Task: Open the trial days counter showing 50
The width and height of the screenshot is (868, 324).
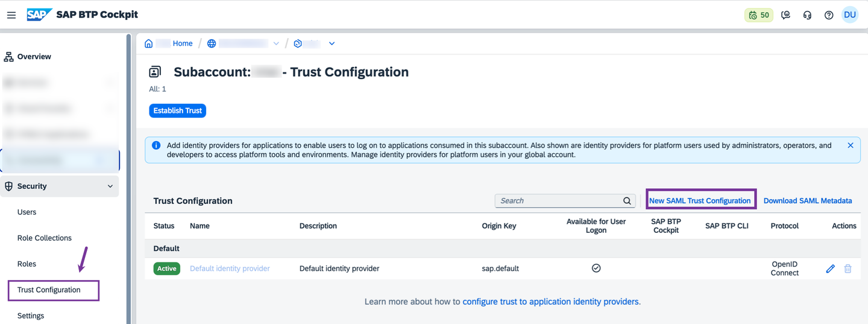Action: (x=759, y=15)
